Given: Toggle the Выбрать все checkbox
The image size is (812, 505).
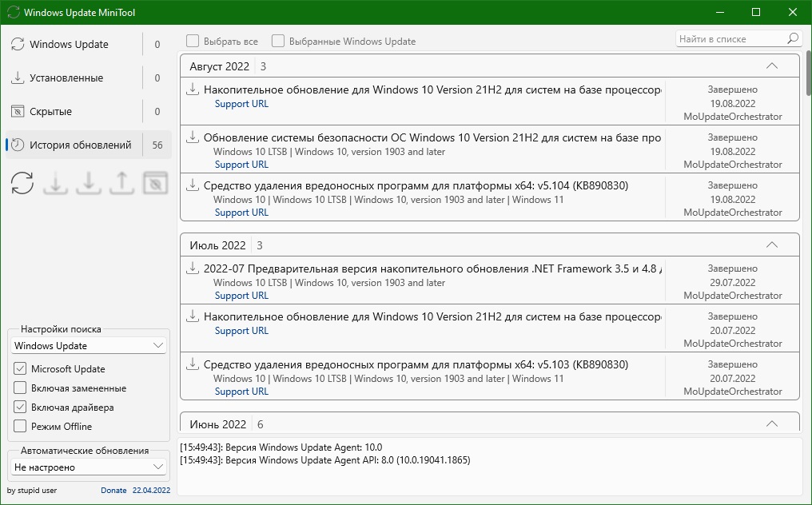Looking at the screenshot, I should pyautogui.click(x=193, y=41).
